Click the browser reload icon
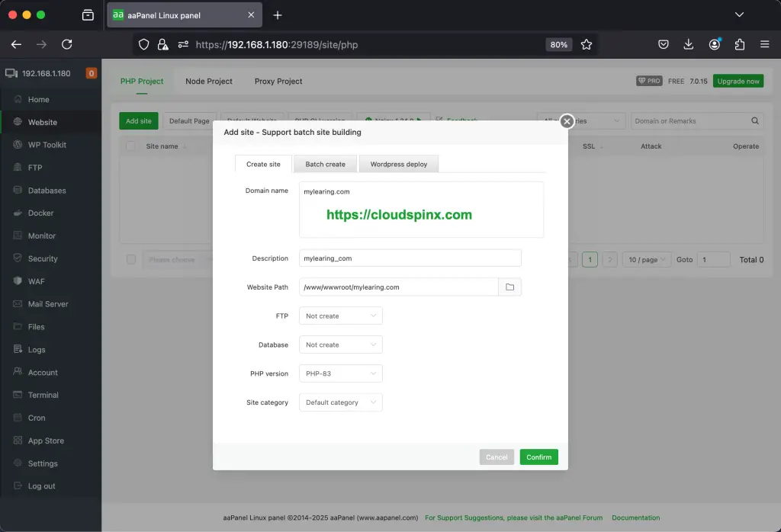 (x=67, y=45)
